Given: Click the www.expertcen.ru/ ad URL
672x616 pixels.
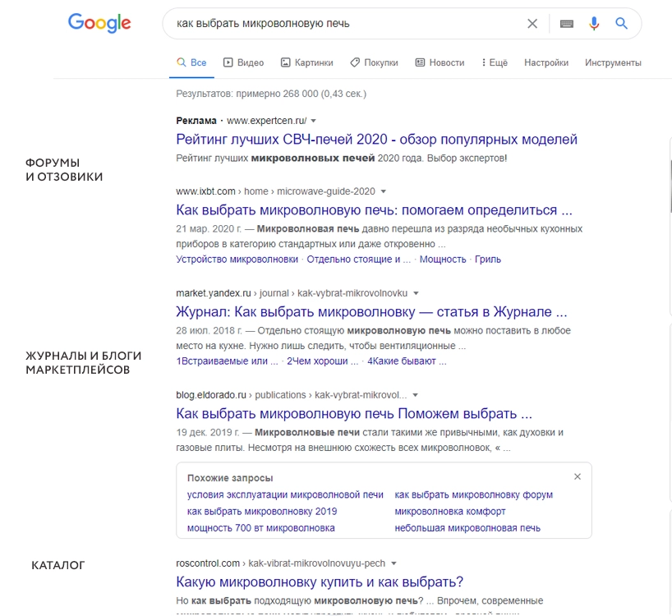Looking at the screenshot, I should 266,121.
